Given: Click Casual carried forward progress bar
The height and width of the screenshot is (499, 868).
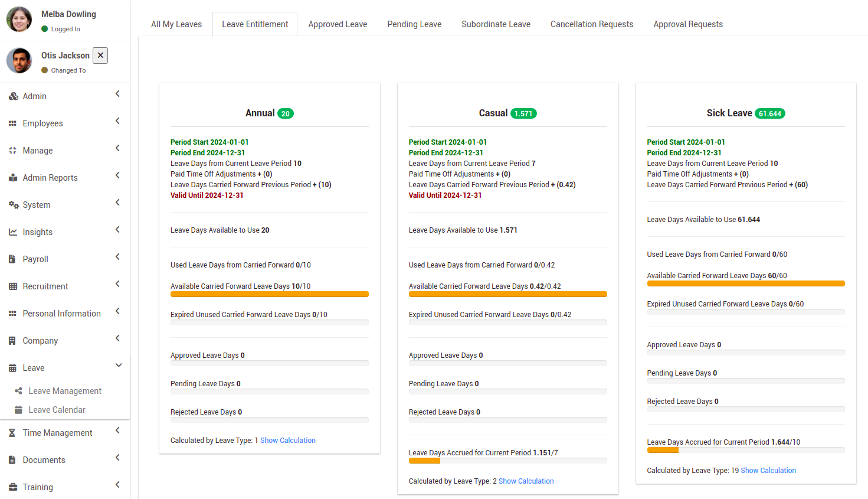Looking at the screenshot, I should 508,294.
